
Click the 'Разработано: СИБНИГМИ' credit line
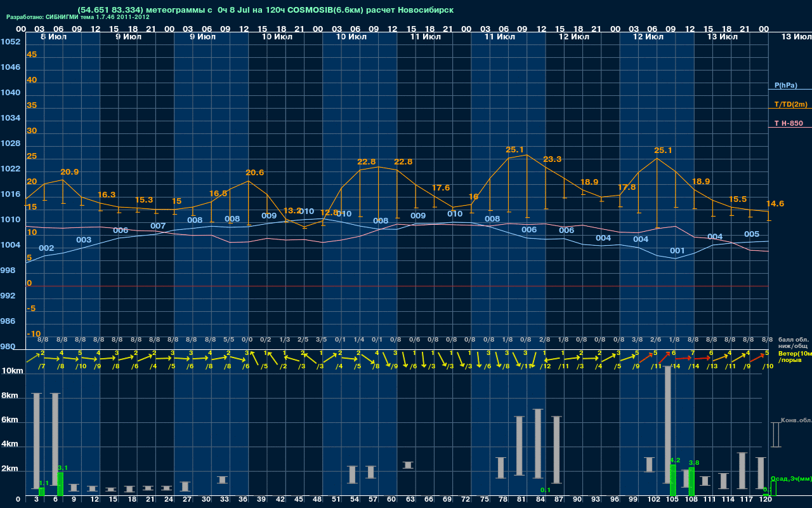78,17
